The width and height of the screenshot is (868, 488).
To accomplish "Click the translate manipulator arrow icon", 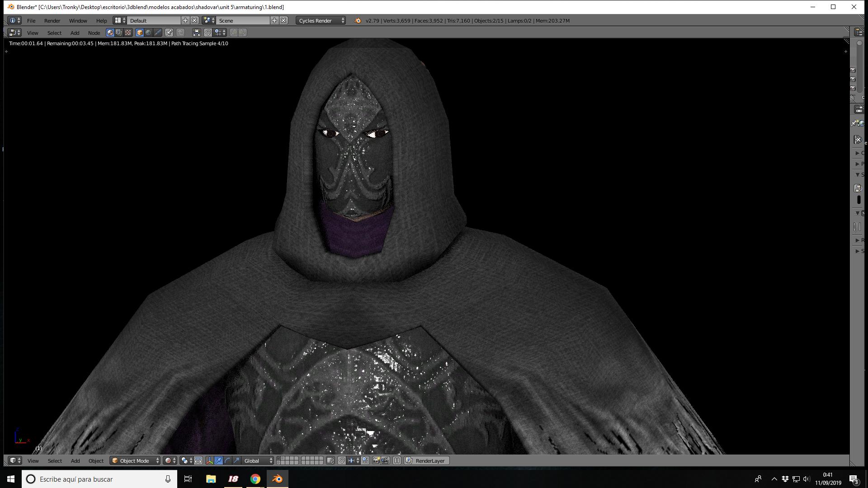I will click(218, 460).
